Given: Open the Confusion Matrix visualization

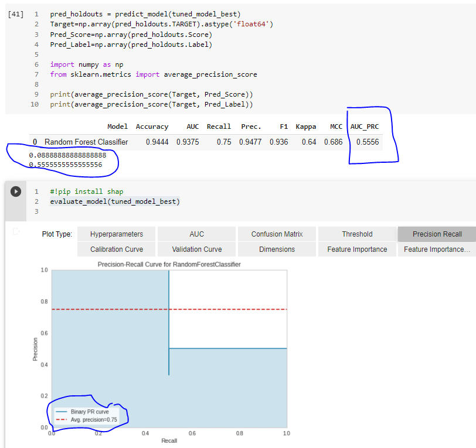Looking at the screenshot, I should (276, 234).
